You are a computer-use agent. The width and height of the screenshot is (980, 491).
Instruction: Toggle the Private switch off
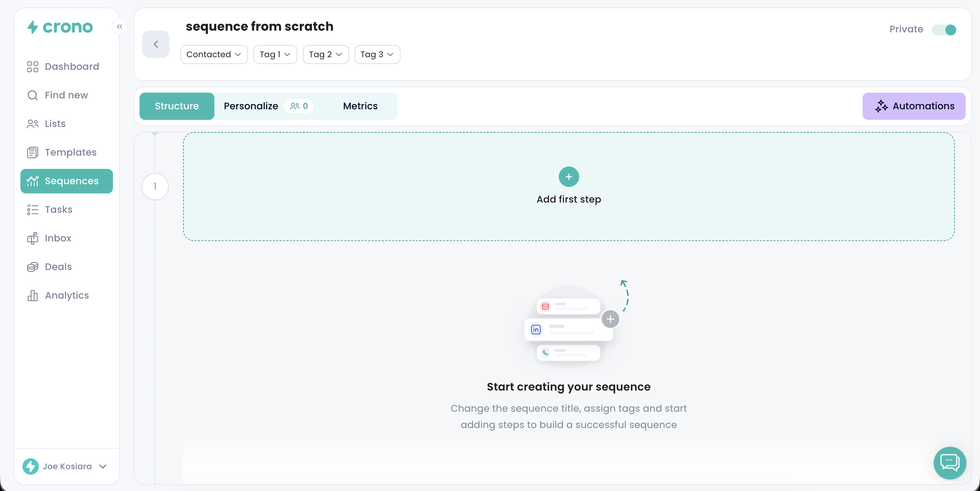coord(944,30)
